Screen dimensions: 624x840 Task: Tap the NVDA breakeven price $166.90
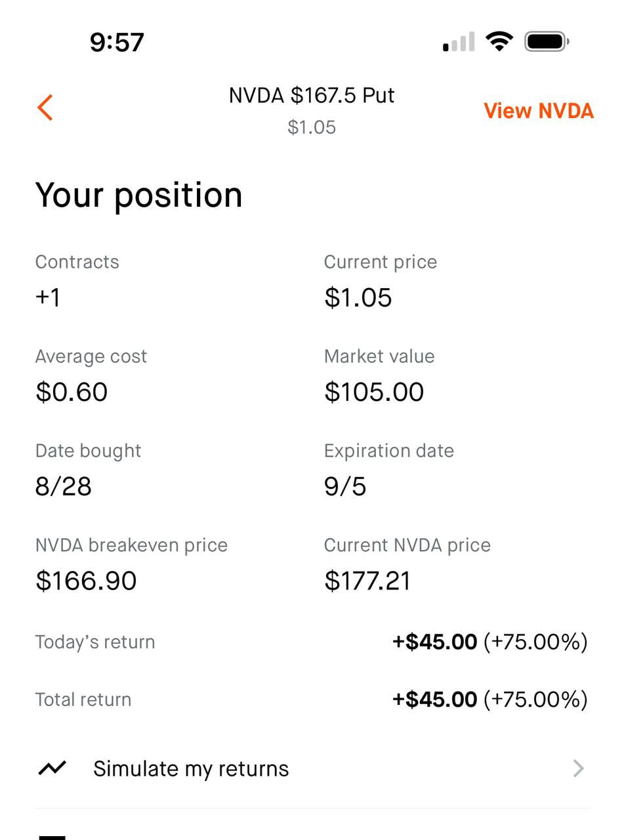(86, 581)
